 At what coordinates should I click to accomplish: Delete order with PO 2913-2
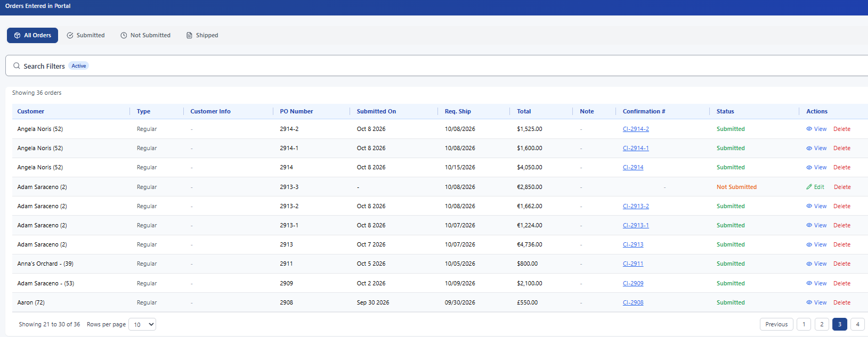[x=842, y=206]
